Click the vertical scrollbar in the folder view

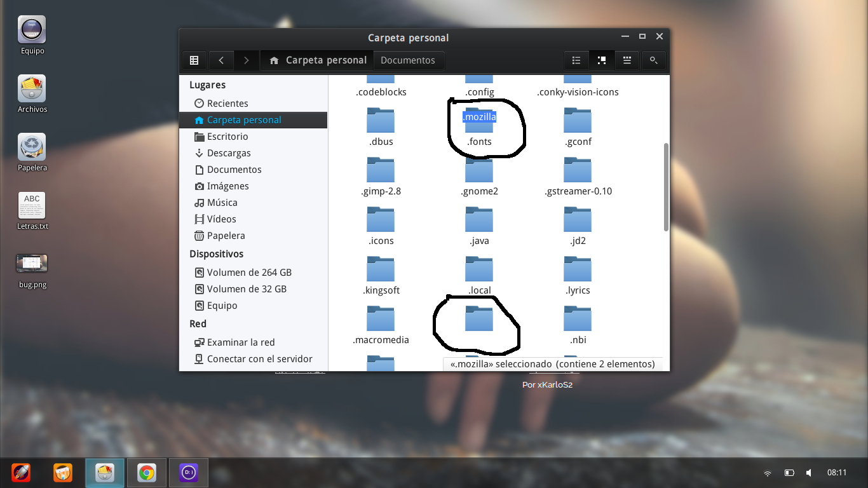tap(665, 187)
